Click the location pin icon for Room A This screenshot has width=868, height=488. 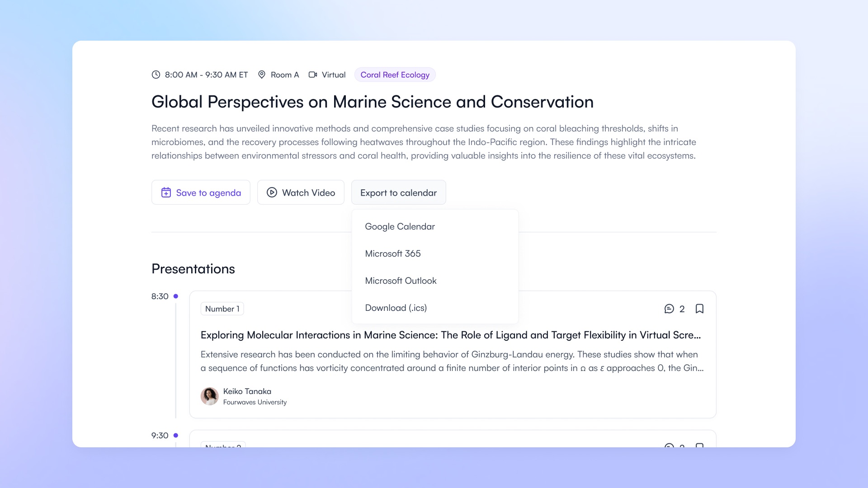(261, 75)
